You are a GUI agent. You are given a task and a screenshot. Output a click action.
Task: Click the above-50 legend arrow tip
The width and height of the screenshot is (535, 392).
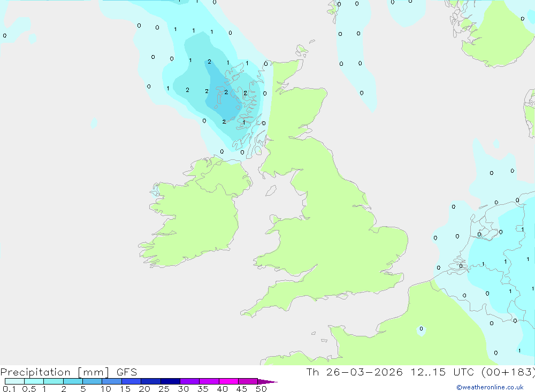[267, 382]
